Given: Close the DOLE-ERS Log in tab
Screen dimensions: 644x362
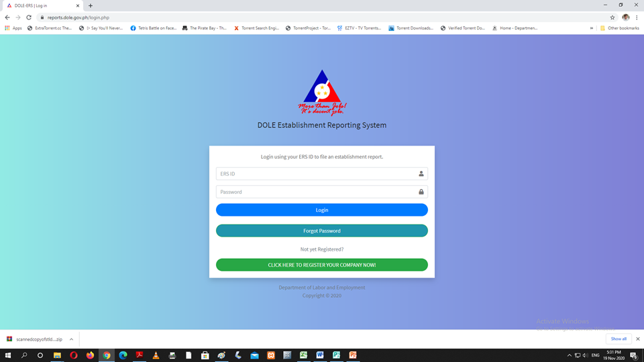Looking at the screenshot, I should coord(78,6).
